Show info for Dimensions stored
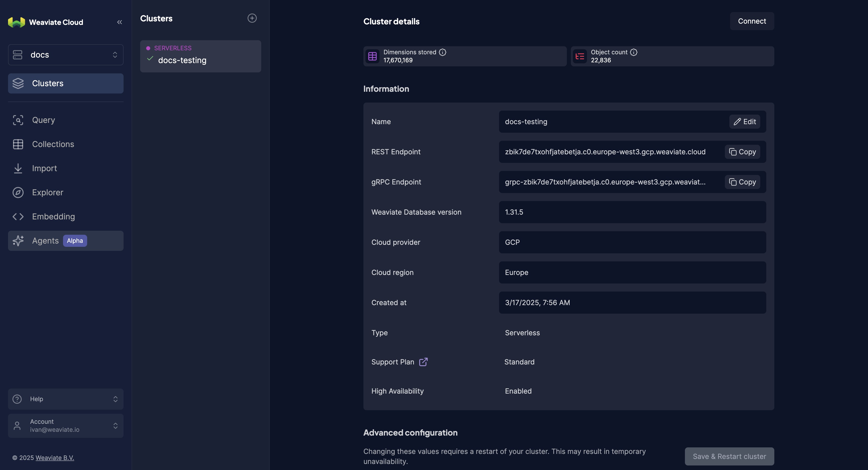The height and width of the screenshot is (470, 868). pos(443,52)
